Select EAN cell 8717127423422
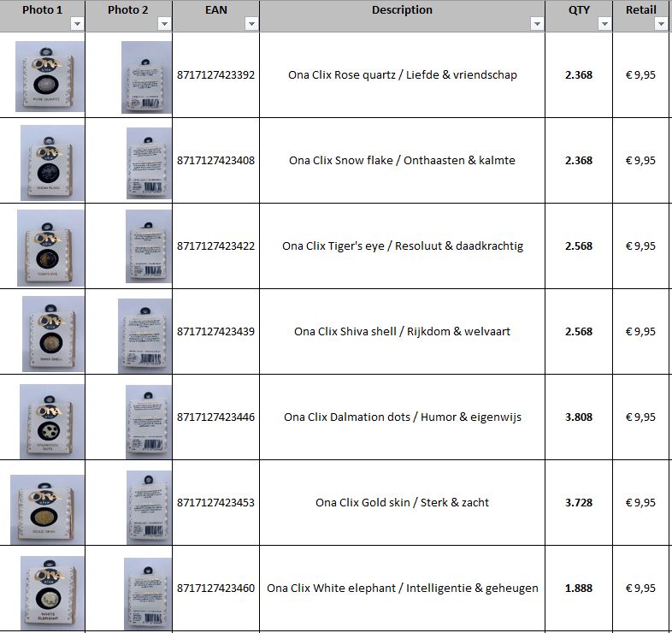 click(x=216, y=246)
